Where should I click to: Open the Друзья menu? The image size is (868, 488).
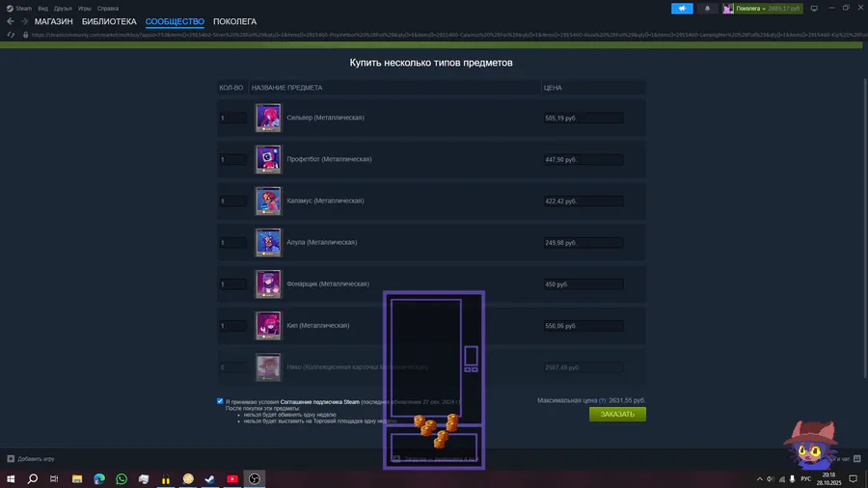[63, 9]
